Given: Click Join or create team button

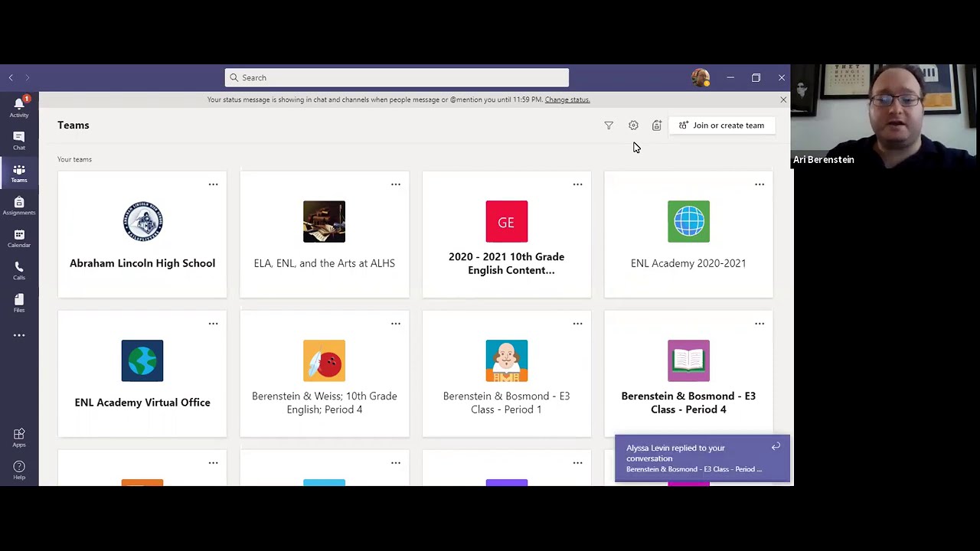Looking at the screenshot, I should 722,126.
